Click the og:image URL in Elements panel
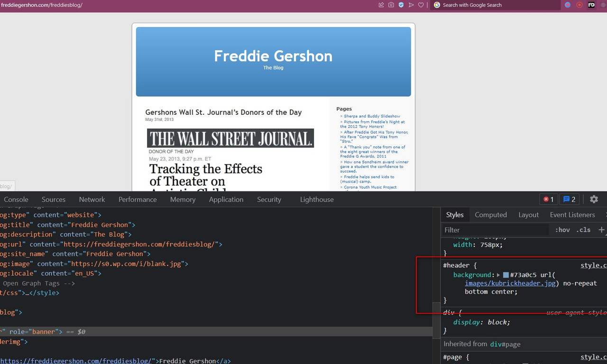Viewport: 607px width, 364px height. coord(127,264)
